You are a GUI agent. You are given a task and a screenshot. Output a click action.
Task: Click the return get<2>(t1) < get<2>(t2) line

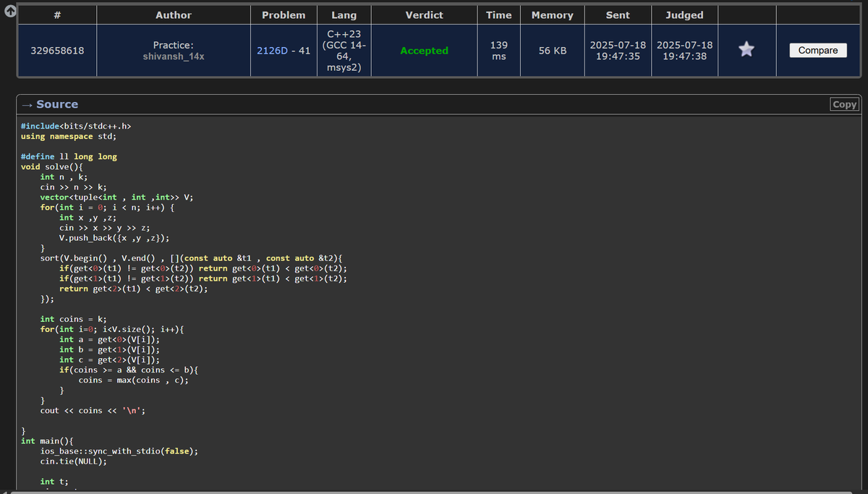(x=134, y=288)
